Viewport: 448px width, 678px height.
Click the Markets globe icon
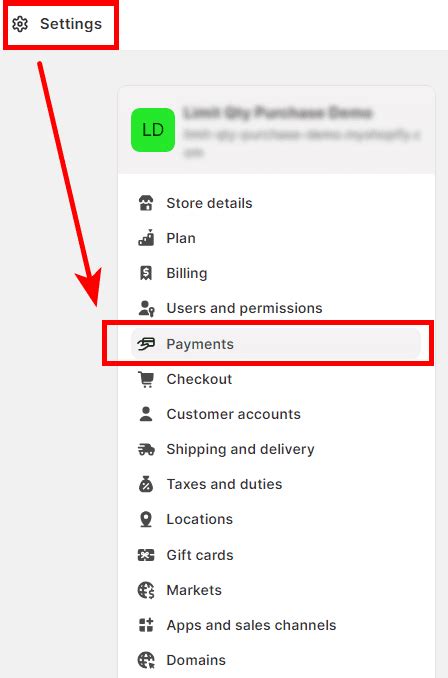[146, 590]
